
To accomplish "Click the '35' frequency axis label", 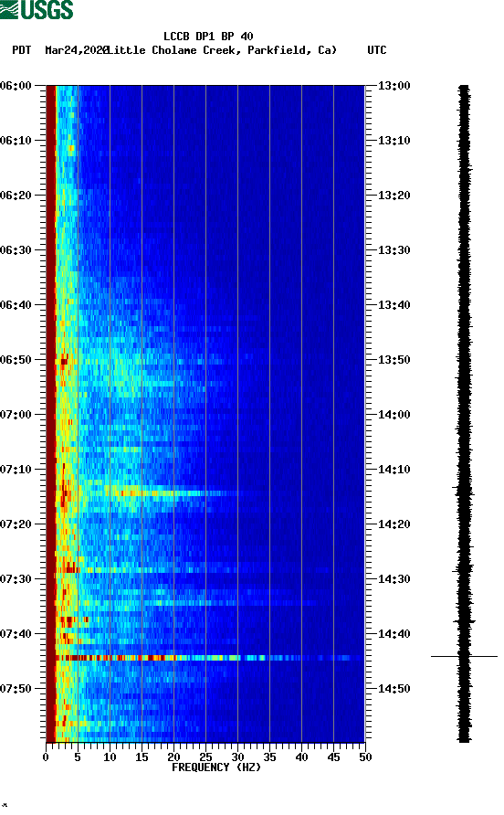I will [x=269, y=757].
